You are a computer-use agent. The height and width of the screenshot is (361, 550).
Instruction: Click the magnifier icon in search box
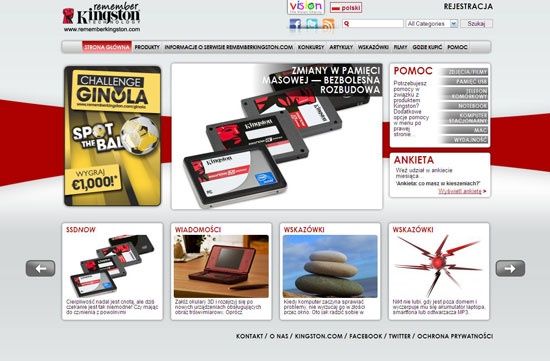tap(347, 24)
